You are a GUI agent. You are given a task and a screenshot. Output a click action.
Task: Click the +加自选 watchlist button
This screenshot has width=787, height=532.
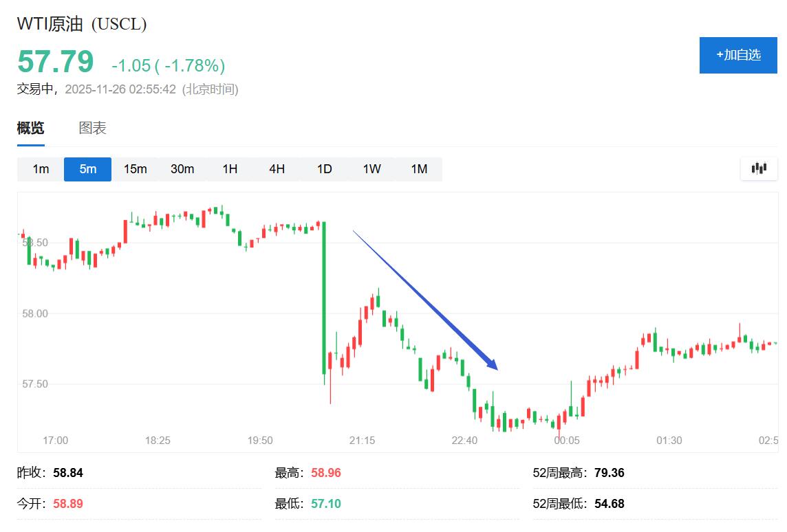click(738, 55)
